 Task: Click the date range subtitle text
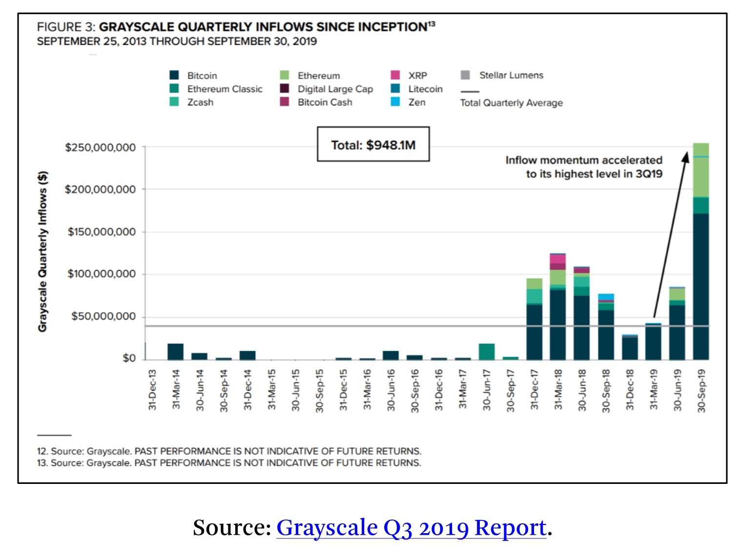(177, 41)
